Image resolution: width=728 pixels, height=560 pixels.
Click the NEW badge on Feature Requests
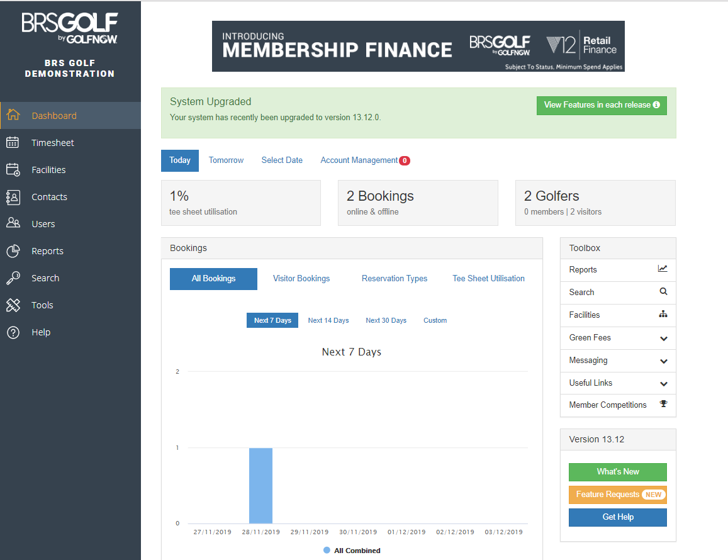653,495
